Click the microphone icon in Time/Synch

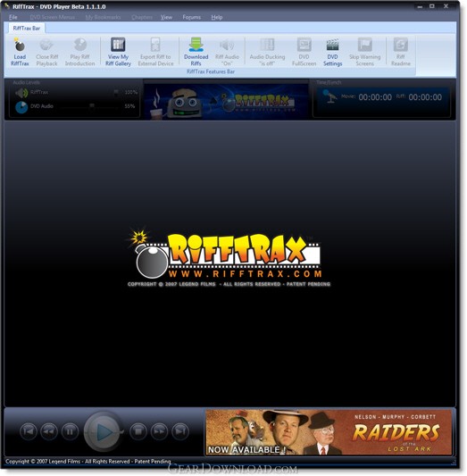pos(329,96)
